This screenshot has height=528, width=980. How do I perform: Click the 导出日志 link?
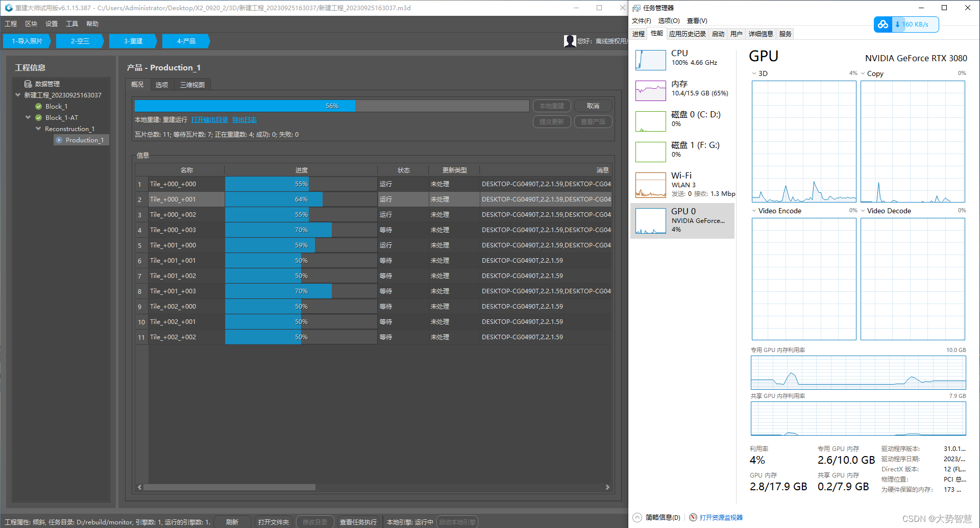244,120
